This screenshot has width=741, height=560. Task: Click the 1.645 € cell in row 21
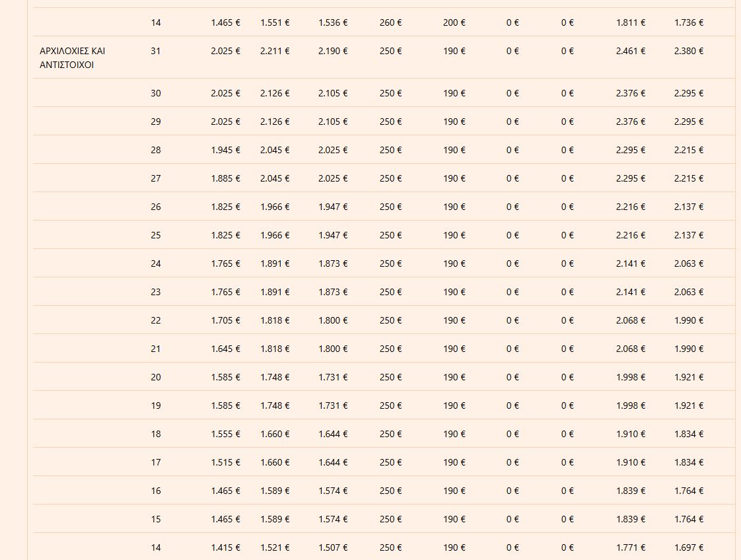pos(225,349)
